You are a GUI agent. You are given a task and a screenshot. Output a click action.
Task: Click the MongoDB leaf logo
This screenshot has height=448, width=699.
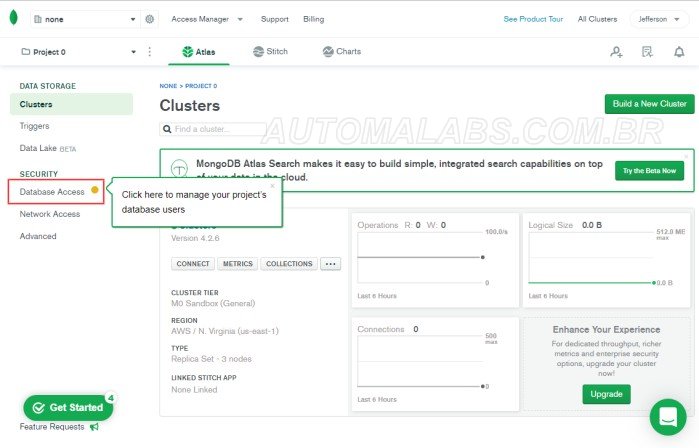click(x=14, y=18)
